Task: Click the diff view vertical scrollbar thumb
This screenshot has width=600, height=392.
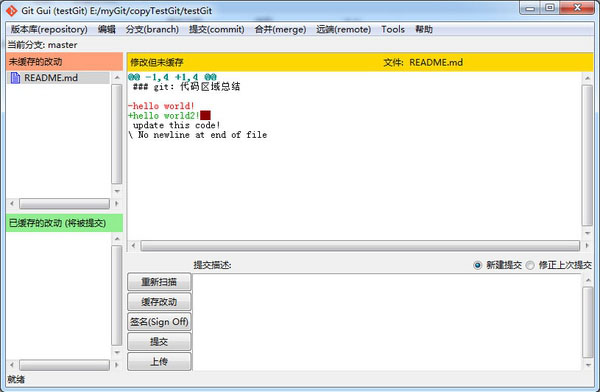Action: tap(587, 155)
